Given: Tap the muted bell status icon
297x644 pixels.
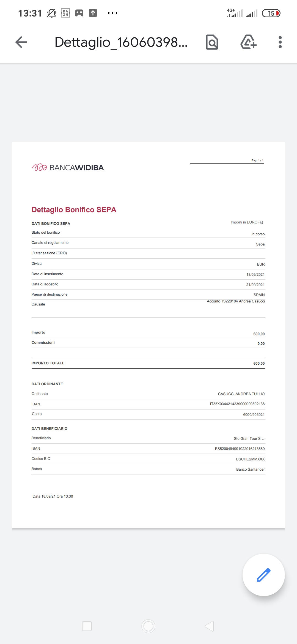Looking at the screenshot, I should [x=51, y=13].
